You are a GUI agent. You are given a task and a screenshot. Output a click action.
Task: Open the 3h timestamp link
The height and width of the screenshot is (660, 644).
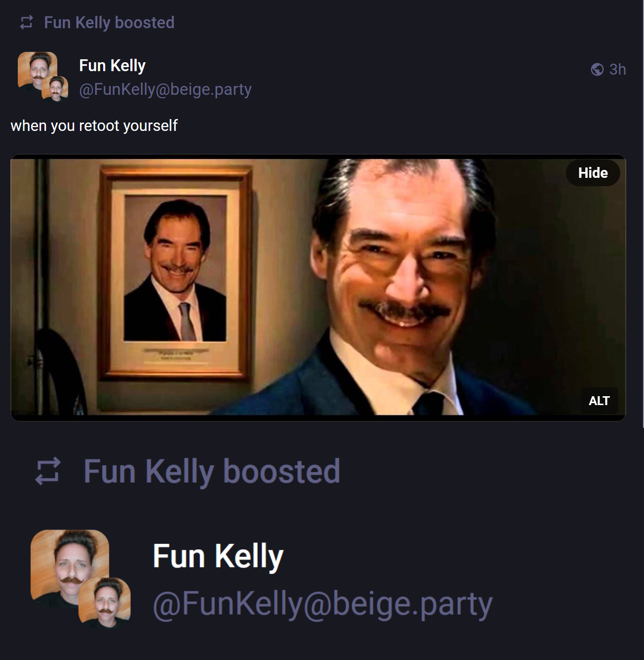[x=617, y=70]
